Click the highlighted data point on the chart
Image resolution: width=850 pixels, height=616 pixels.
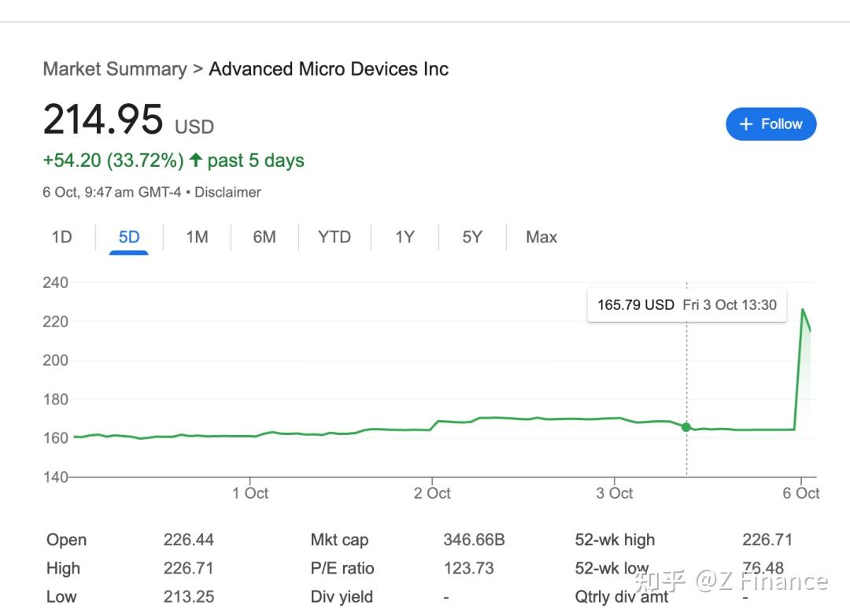[686, 426]
